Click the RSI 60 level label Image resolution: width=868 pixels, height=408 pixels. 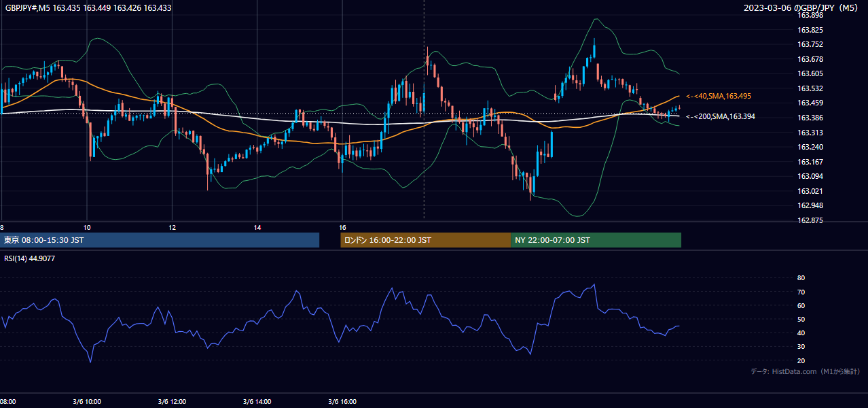click(801, 305)
